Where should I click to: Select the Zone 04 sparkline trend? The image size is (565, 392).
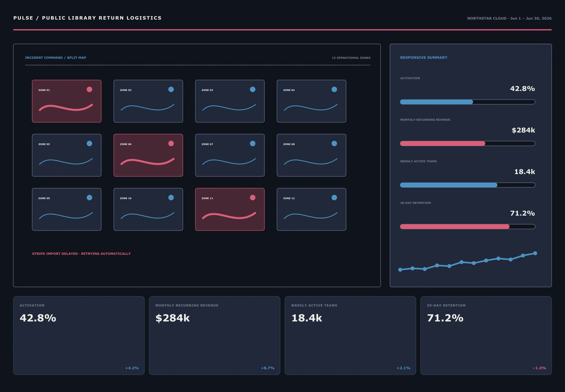click(311, 107)
